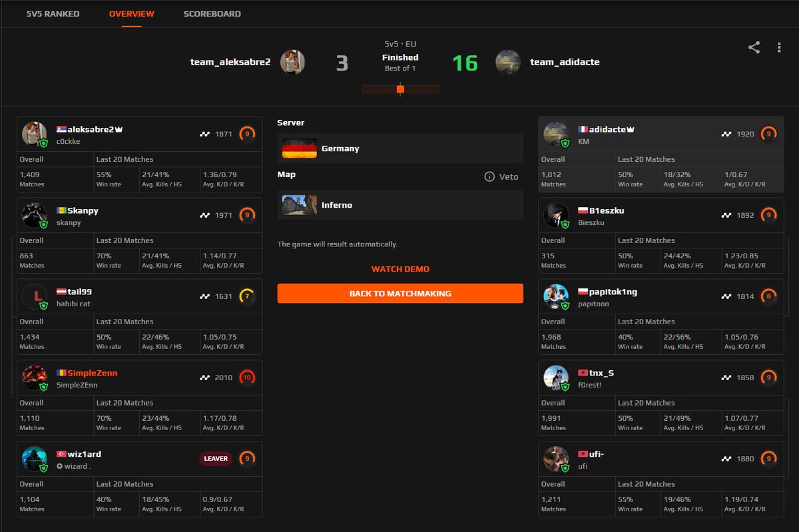This screenshot has width=799, height=532.
Task: Click SimpleZenn skill level 10 badge
Action: click(x=248, y=378)
